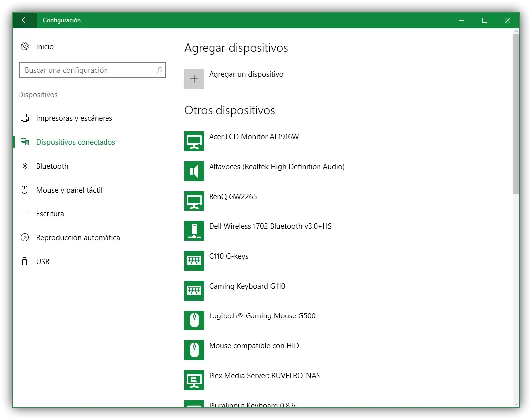The image size is (532, 420).
Task: Go to Inicio settings home
Action: click(45, 46)
